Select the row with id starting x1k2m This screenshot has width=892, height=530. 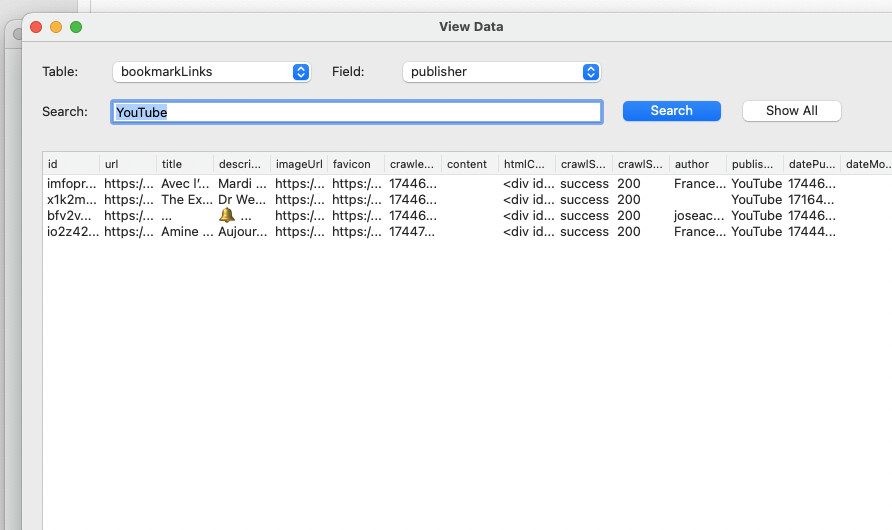click(x=72, y=200)
